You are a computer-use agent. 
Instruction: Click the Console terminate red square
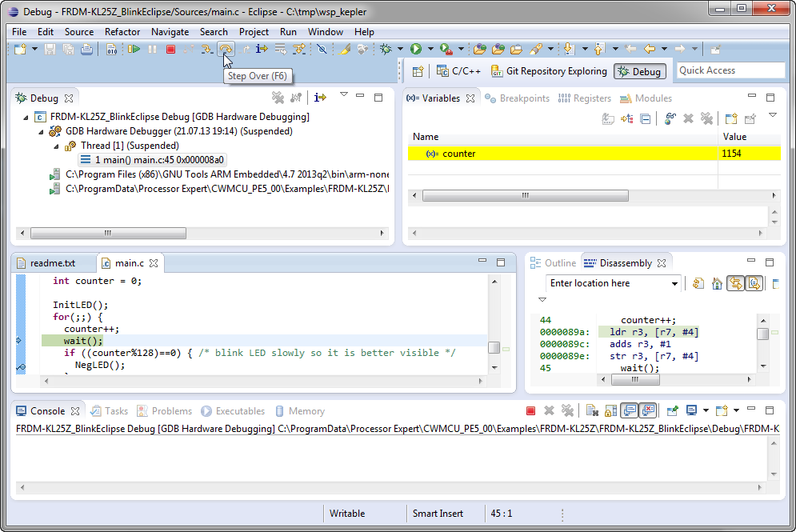pos(531,410)
